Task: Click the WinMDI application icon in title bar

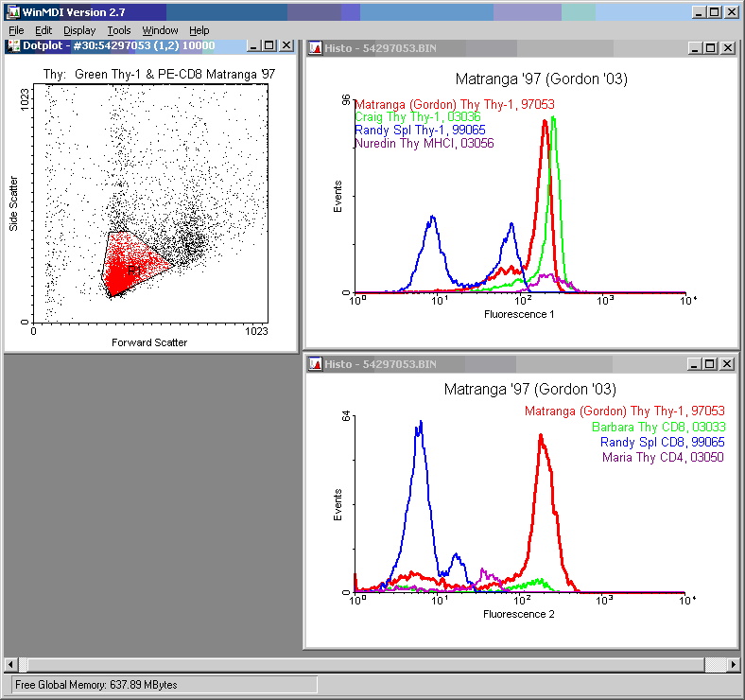Action: [10, 12]
